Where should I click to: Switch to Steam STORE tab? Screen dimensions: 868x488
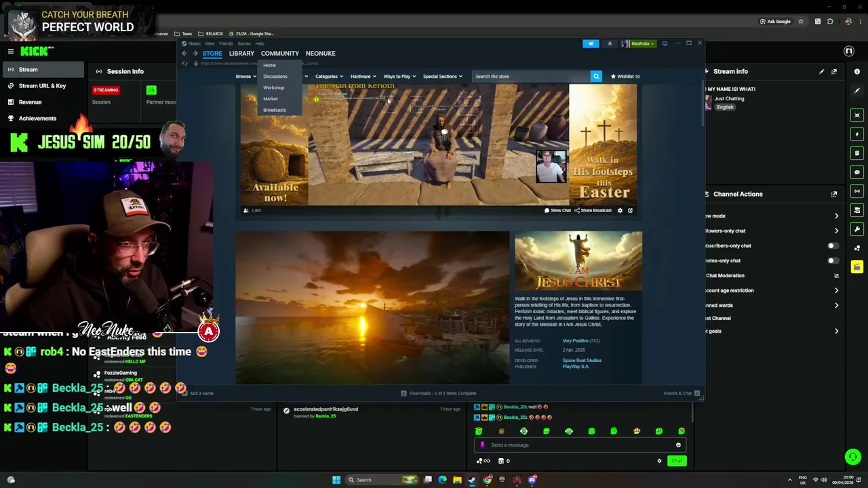click(x=212, y=54)
